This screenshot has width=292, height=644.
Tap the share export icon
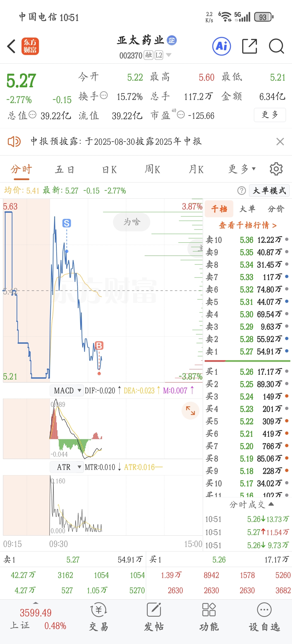[x=250, y=46]
